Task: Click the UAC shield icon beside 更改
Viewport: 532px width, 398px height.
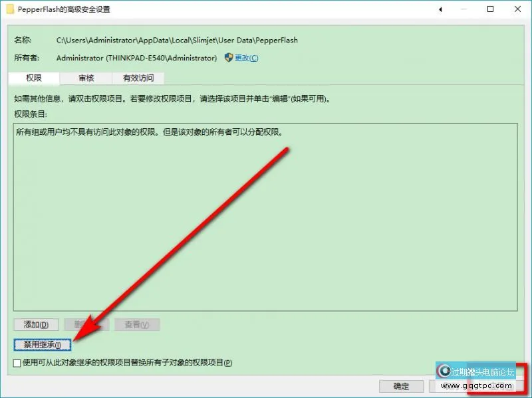Action: point(229,58)
